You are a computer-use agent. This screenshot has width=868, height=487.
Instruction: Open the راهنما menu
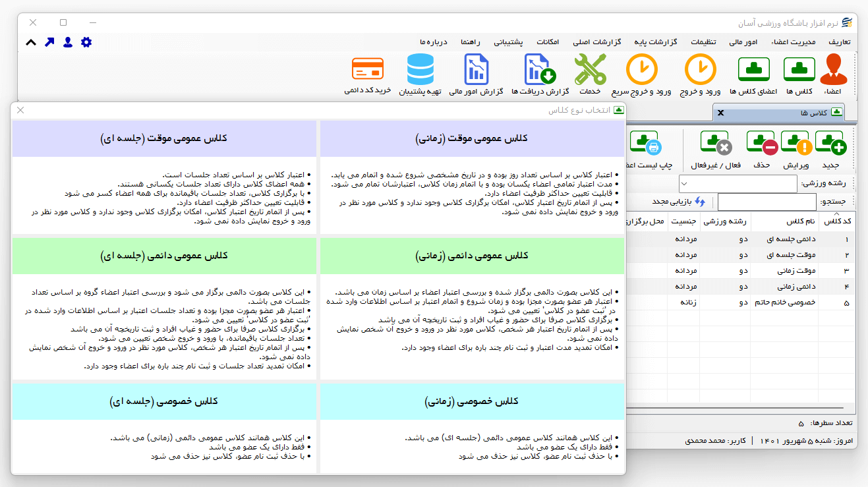click(x=471, y=42)
